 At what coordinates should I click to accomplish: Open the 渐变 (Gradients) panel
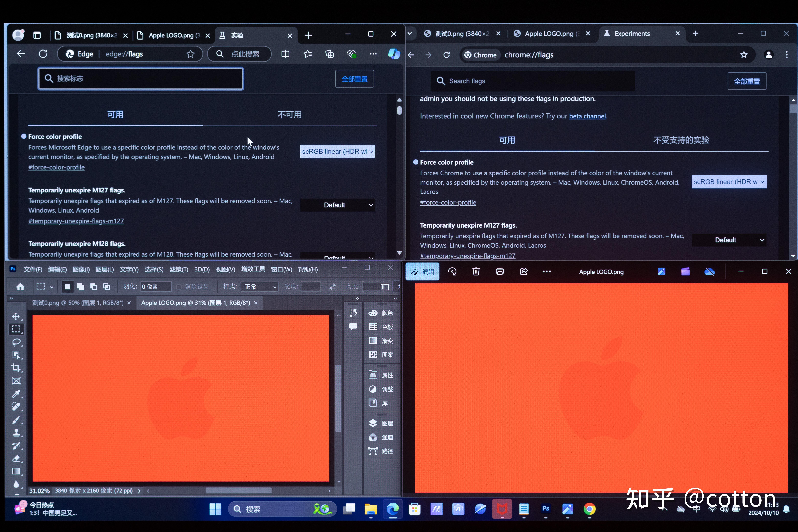pyautogui.click(x=381, y=341)
